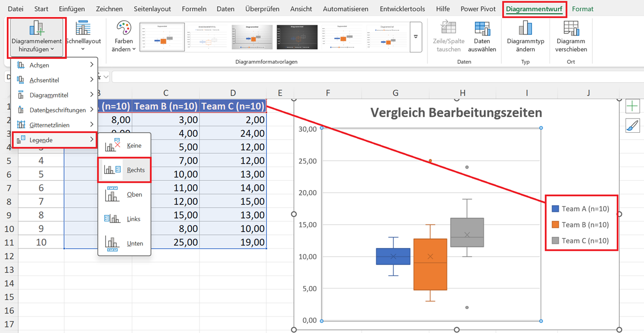
Task: Apply the first chart style thumbnail
Action: click(x=162, y=37)
